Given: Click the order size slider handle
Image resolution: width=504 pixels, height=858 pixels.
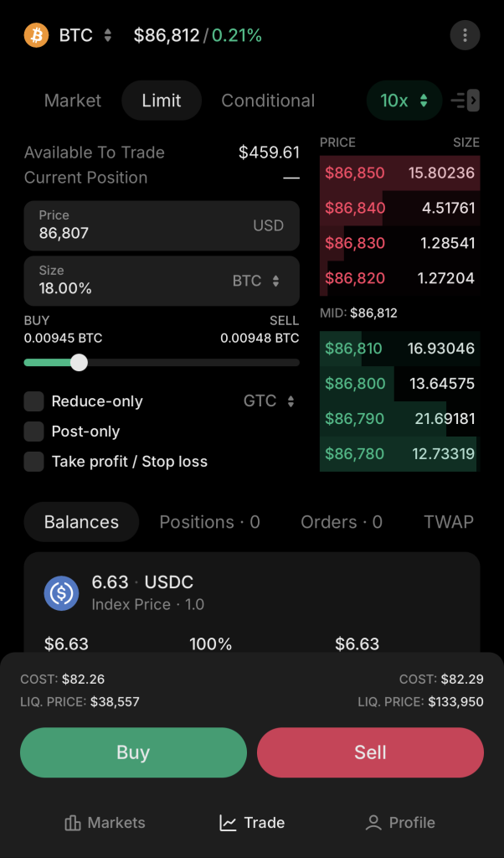Looking at the screenshot, I should 79,363.
